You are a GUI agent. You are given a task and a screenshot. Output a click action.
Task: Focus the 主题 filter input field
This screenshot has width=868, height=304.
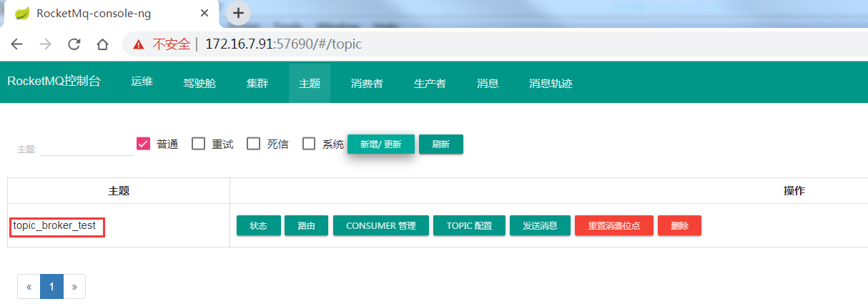87,147
